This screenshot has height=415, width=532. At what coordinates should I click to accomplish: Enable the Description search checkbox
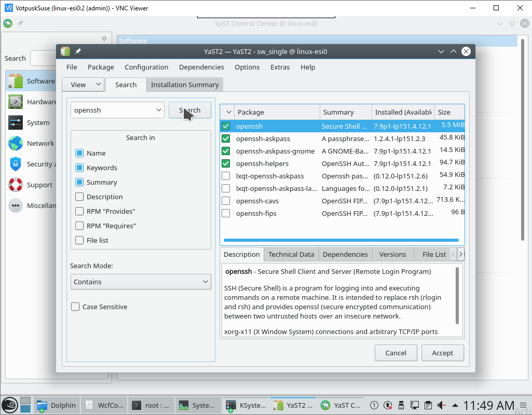point(79,197)
